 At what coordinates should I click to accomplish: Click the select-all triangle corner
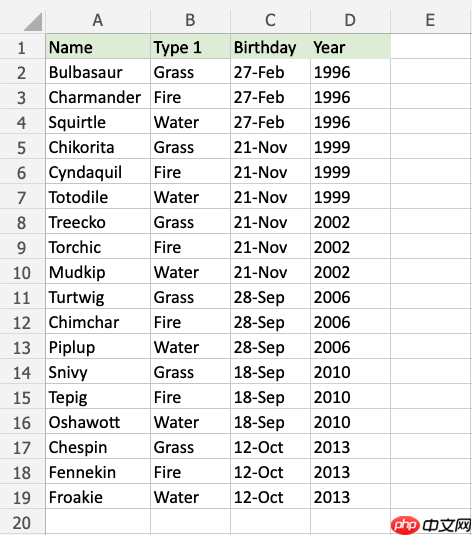pyautogui.click(x=33, y=21)
